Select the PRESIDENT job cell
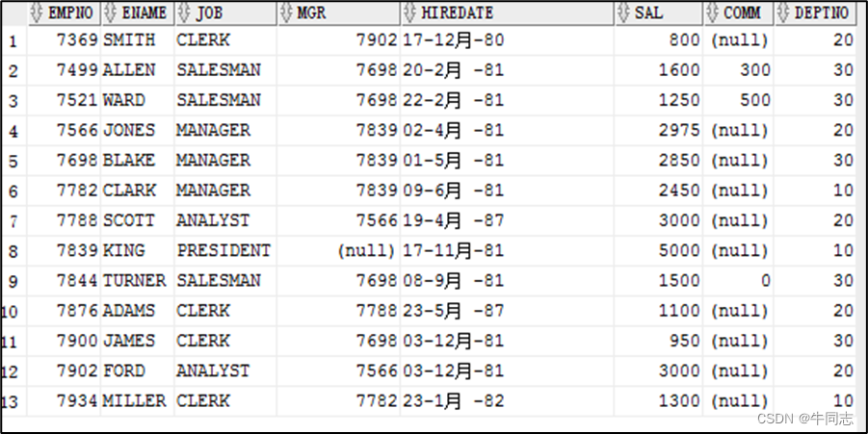The image size is (868, 434). (x=225, y=251)
